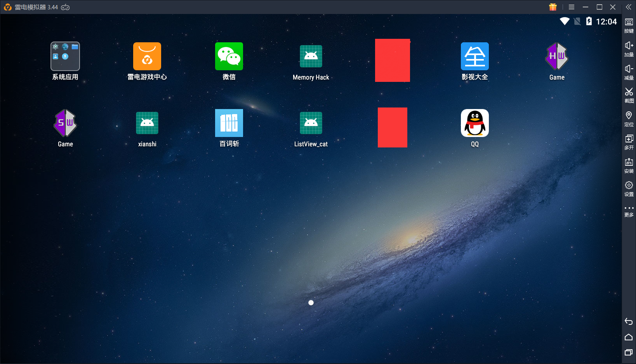The height and width of the screenshot is (364, 636).
Task: Click the gift box icon in title bar
Action: pos(553,7)
